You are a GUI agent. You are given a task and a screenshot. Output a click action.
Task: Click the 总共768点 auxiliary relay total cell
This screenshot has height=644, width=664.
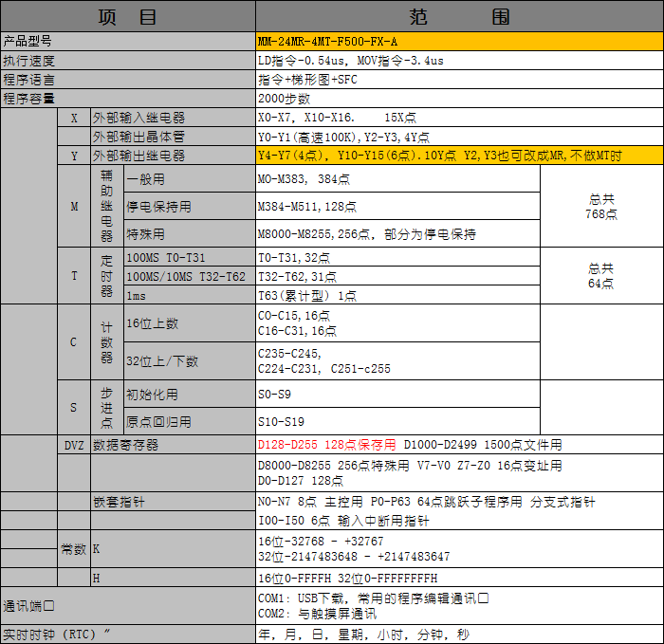pos(601,207)
